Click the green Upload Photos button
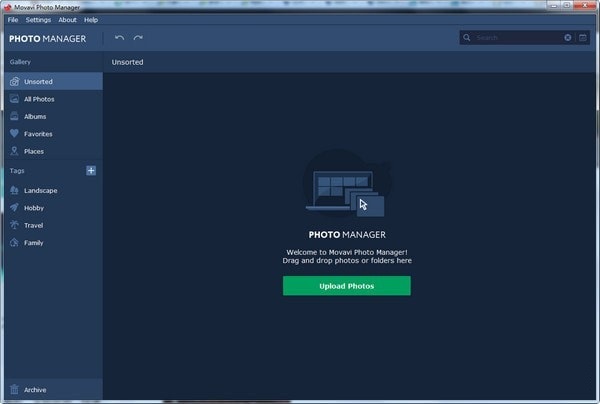 (347, 286)
